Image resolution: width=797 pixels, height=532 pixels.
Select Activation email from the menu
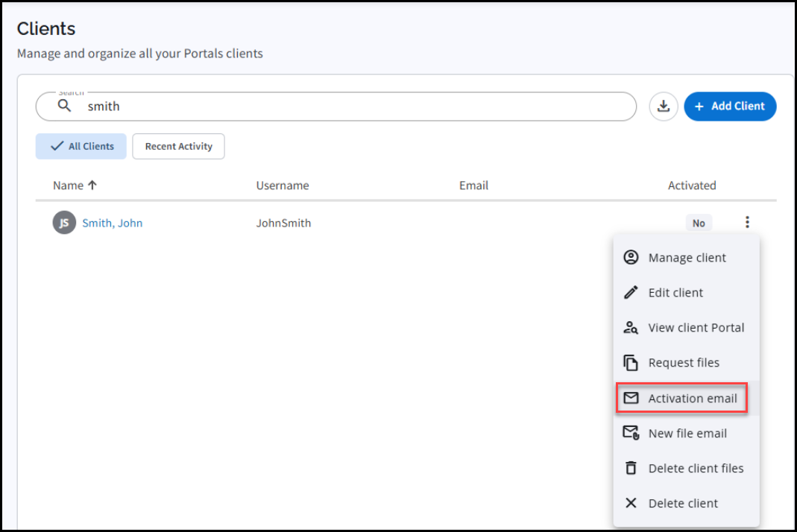tap(692, 399)
